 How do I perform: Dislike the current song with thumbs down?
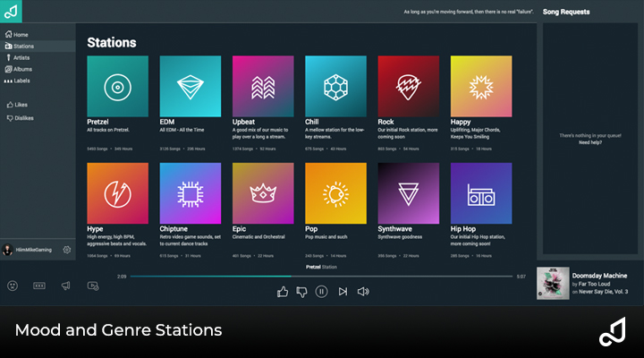(301, 291)
